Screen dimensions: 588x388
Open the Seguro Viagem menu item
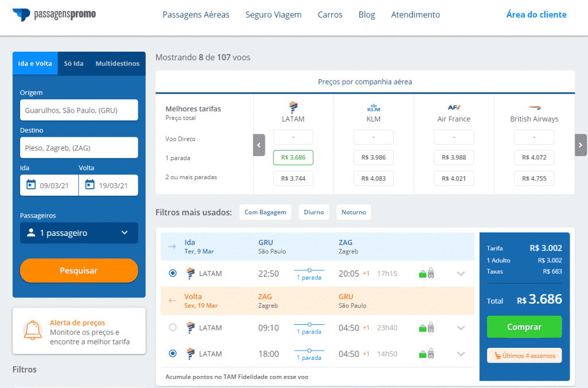273,14
